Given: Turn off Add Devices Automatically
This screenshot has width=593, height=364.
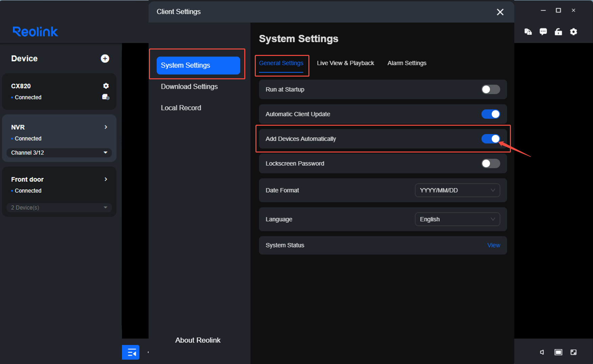Looking at the screenshot, I should (x=491, y=139).
